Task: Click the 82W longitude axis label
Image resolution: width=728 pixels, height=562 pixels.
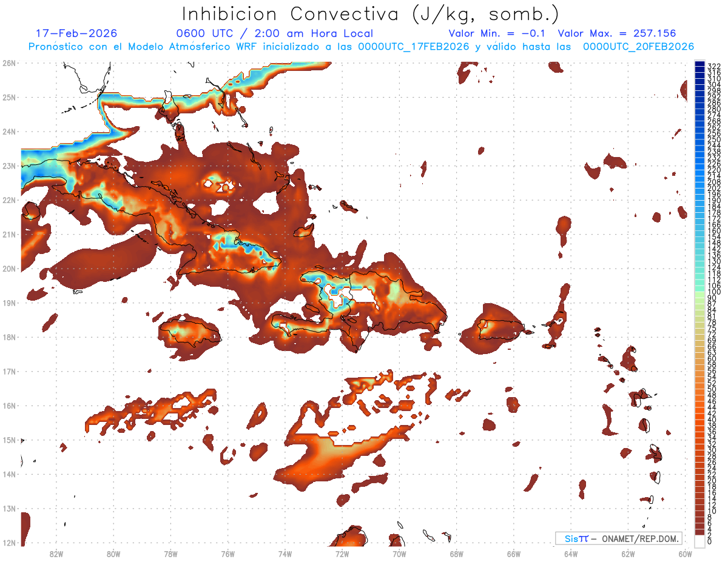Action: coord(56,554)
